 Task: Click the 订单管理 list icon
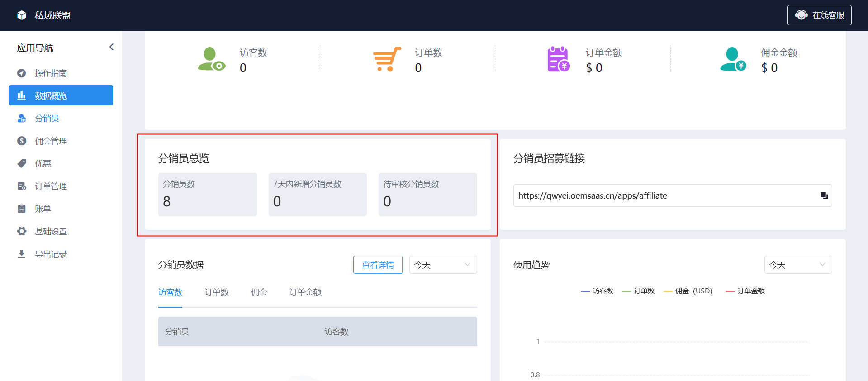[22, 186]
